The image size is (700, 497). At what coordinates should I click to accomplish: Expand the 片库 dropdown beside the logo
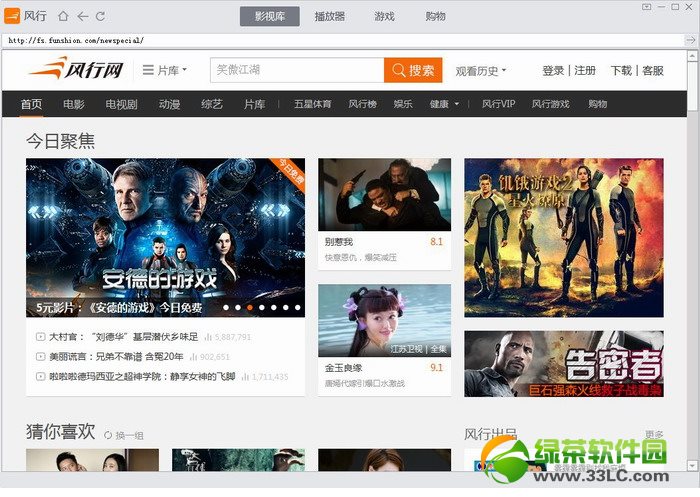pyautogui.click(x=165, y=70)
